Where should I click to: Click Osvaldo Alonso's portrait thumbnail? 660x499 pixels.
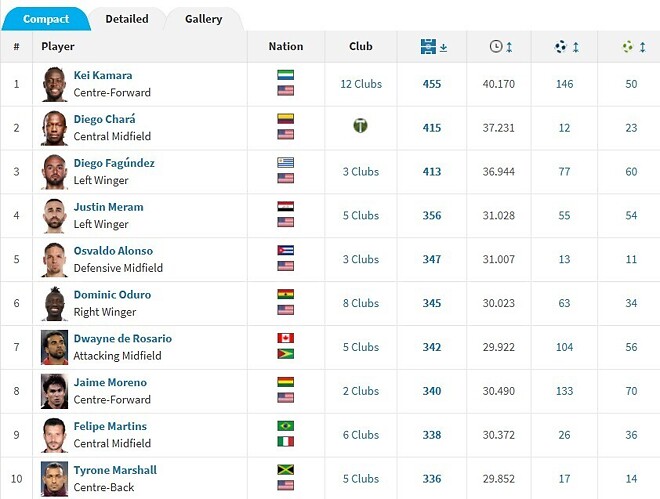[x=54, y=259]
